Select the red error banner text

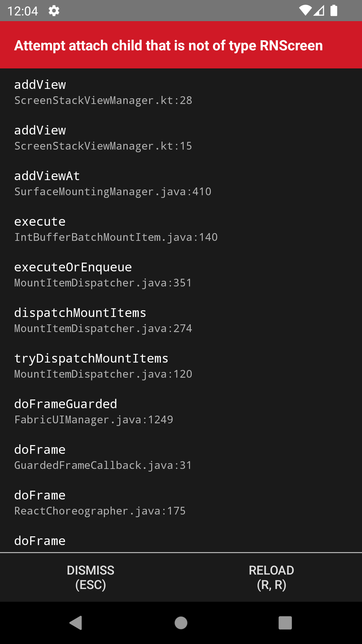tap(168, 45)
